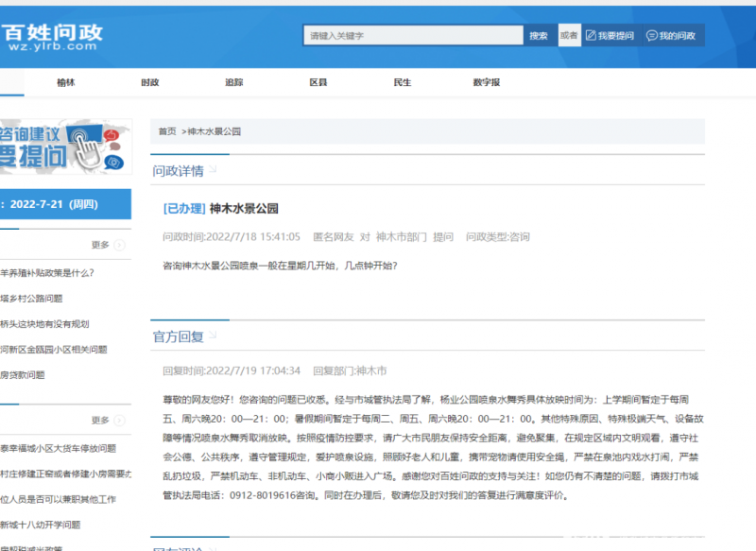Screen dimensions: 756x551
Task: Click 首页 in the breadcrumb
Action: [x=166, y=131]
